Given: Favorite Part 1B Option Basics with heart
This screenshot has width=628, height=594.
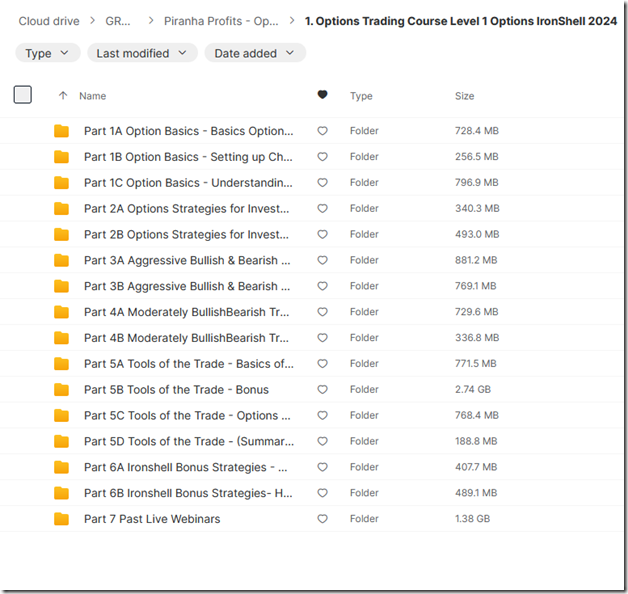Looking at the screenshot, I should click(x=322, y=157).
